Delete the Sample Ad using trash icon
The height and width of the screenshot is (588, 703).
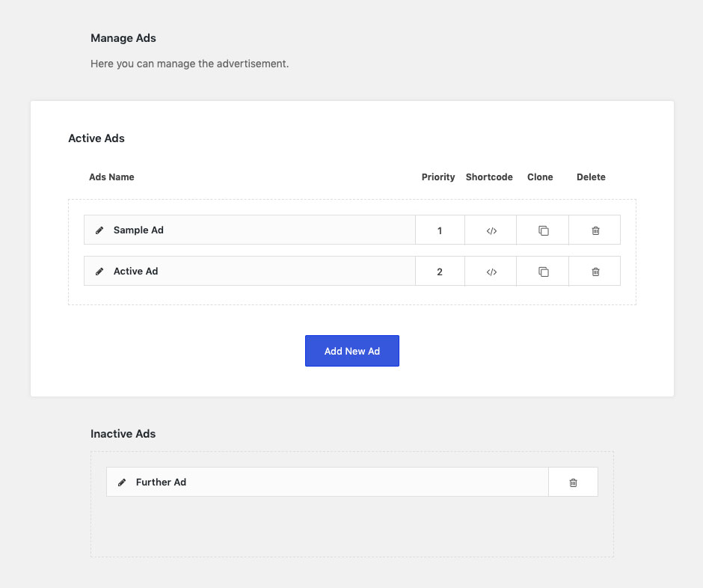(595, 230)
